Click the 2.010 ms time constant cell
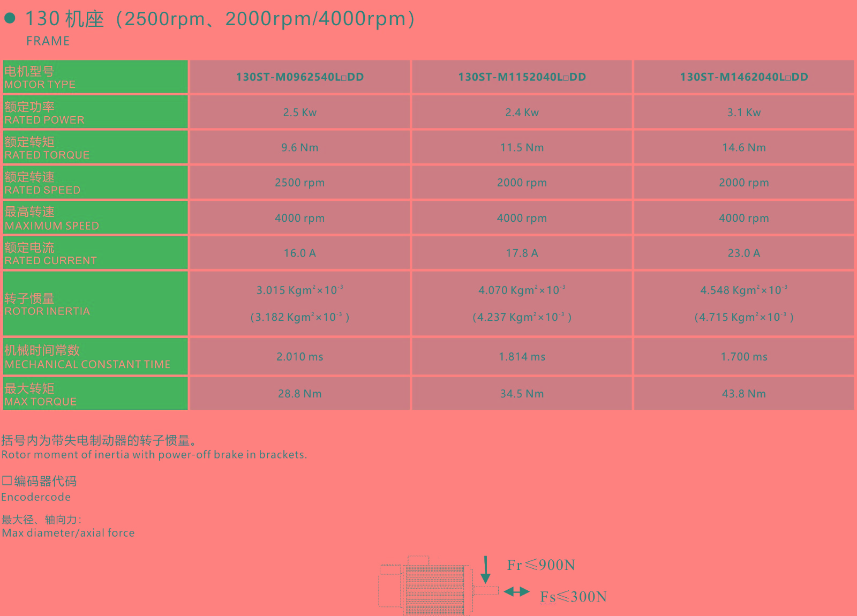The width and height of the screenshot is (857, 616). (299, 357)
